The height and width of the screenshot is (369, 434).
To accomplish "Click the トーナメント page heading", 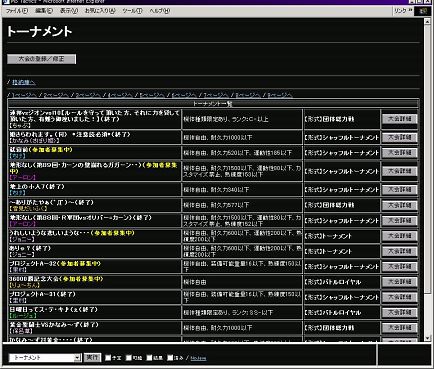I will 39,31.
